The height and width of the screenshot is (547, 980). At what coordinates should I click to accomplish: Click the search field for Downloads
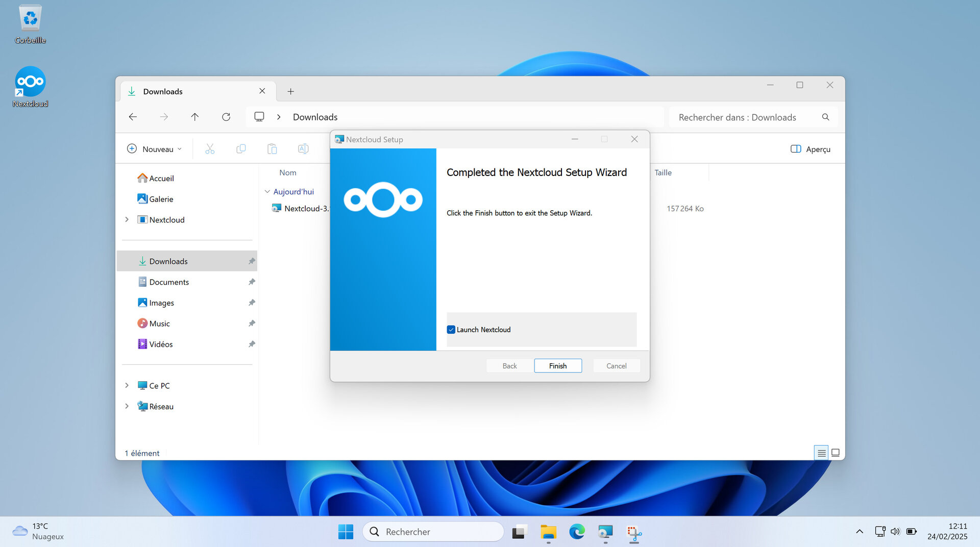[737, 117]
